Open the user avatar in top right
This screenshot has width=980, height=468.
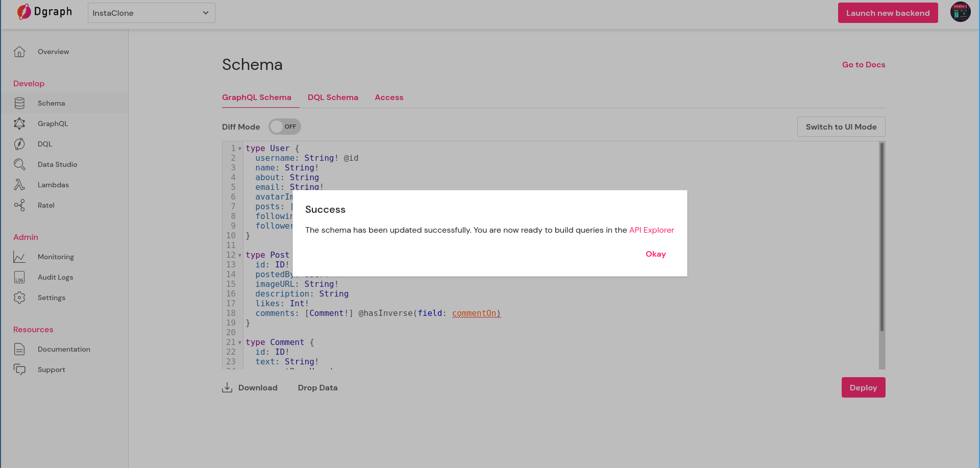pyautogui.click(x=960, y=12)
